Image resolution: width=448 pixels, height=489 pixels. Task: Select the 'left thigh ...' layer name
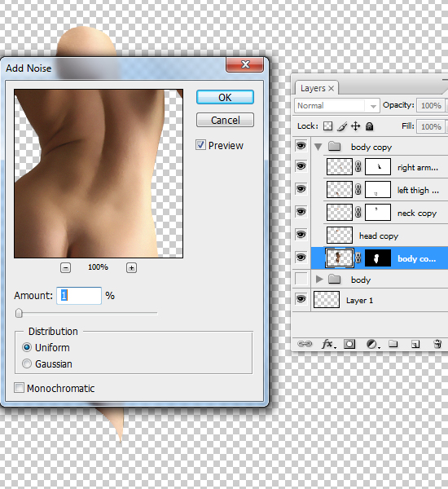[x=418, y=190]
